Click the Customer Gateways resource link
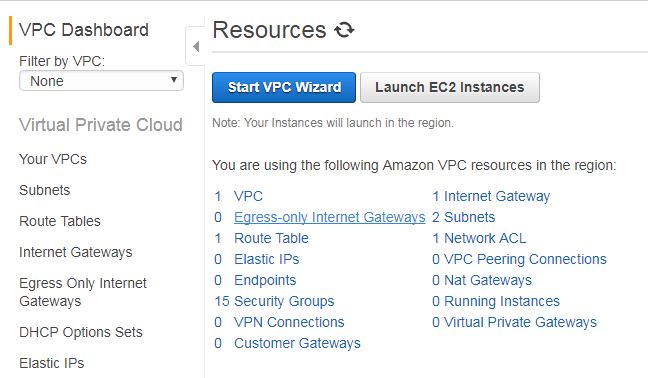The image size is (648, 378). point(297,343)
